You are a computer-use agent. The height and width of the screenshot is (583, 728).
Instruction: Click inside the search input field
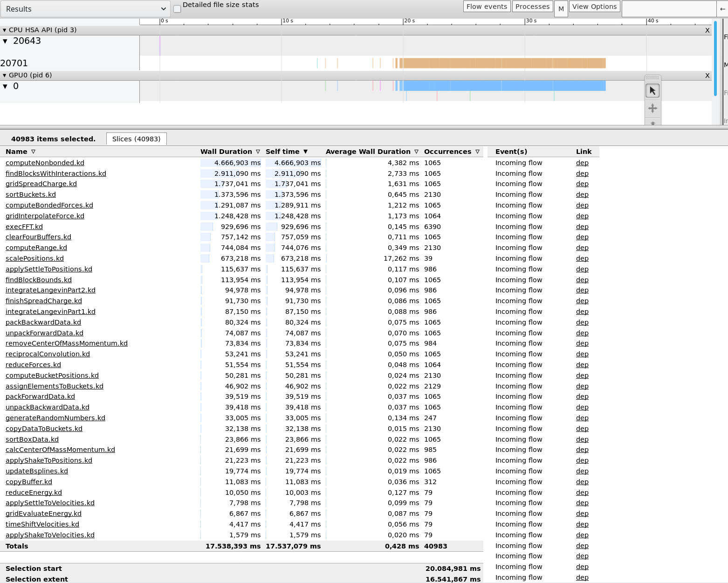pyautogui.click(x=669, y=8)
